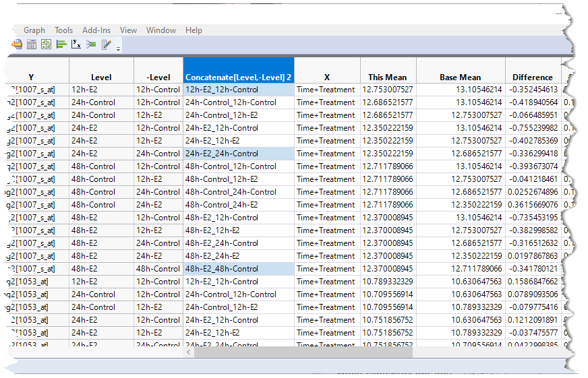
Task: Expand the toolbar overflow options arrow
Action: click(119, 49)
